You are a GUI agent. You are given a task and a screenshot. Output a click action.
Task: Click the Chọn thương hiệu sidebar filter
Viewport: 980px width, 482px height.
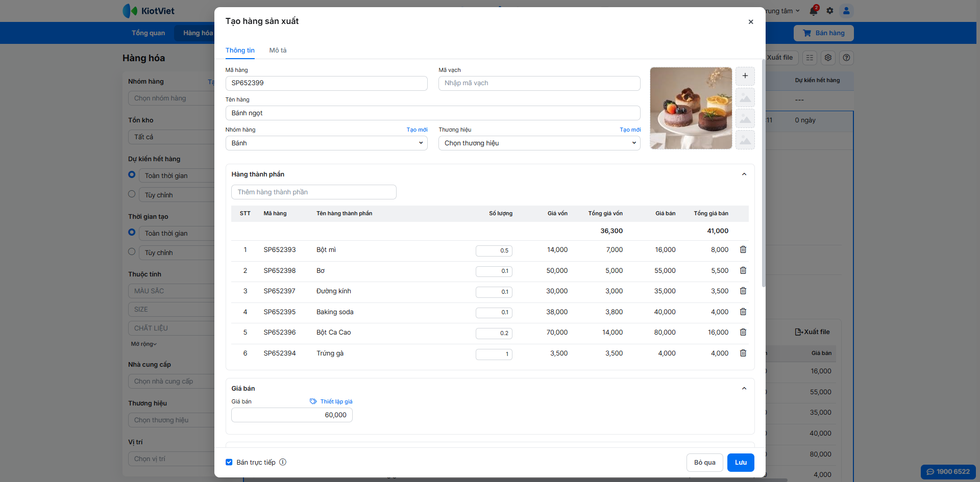click(x=171, y=420)
